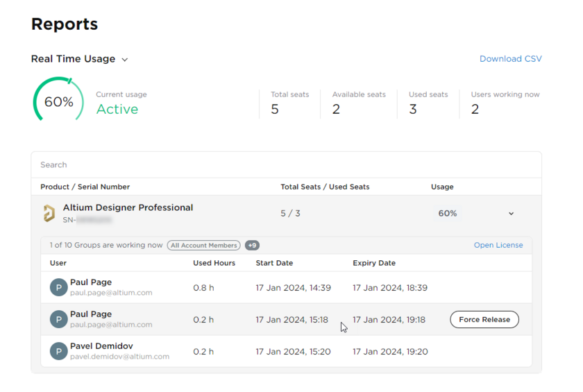Click expiry date 17 Jan 2024, 18:39
This screenshot has width=583, height=392.
pyautogui.click(x=390, y=288)
